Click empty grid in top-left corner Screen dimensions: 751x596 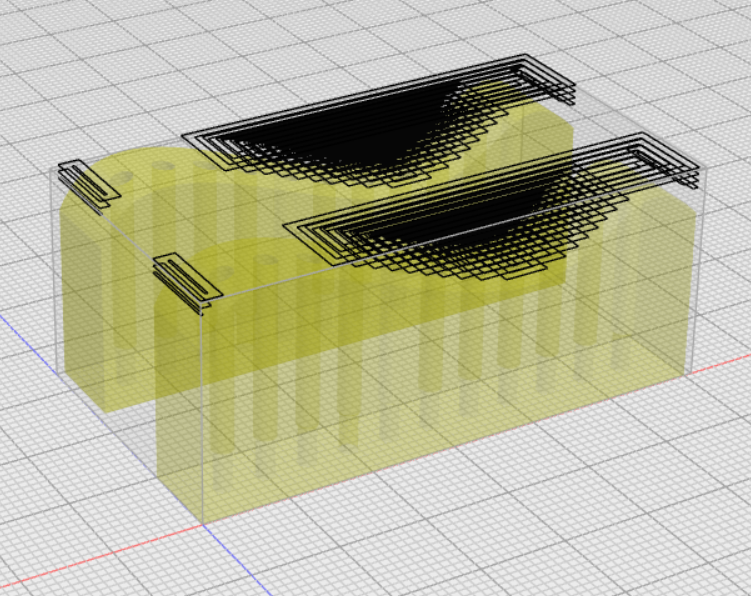click(x=60, y=50)
